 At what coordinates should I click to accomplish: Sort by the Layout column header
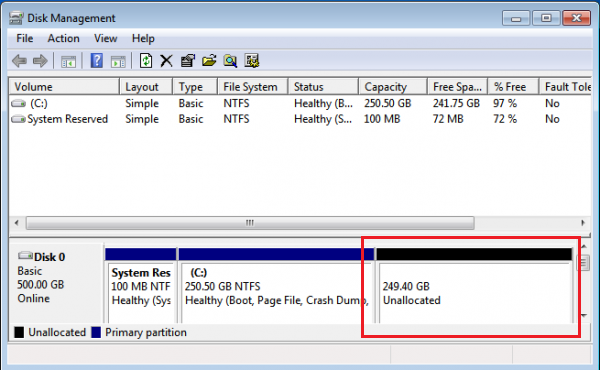coord(146,86)
